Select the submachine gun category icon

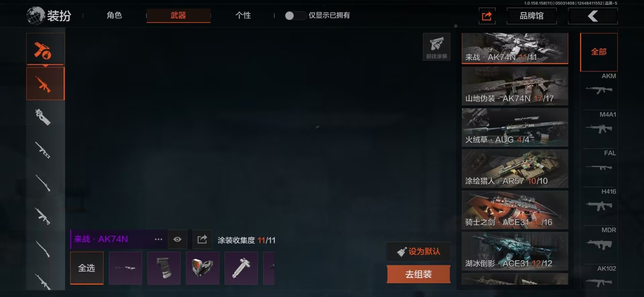click(43, 117)
